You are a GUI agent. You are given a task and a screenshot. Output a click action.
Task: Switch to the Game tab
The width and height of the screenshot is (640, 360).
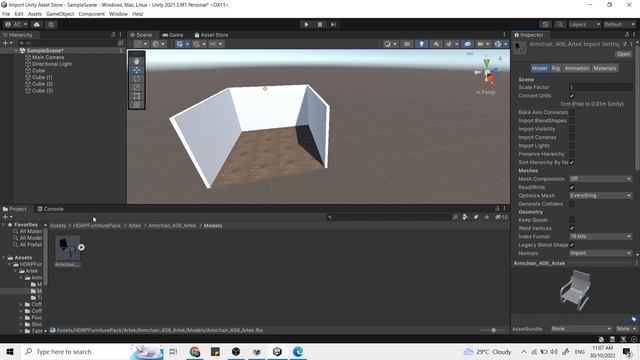(x=173, y=35)
